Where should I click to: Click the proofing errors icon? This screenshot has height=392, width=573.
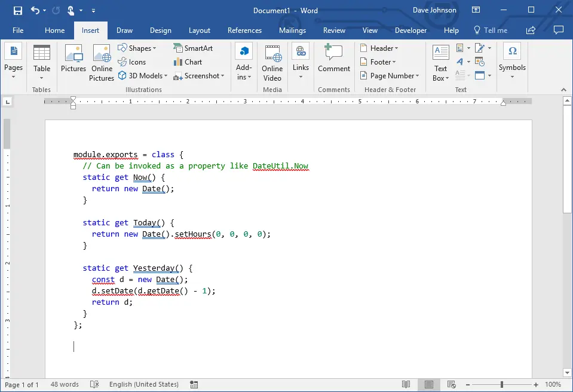pos(94,384)
